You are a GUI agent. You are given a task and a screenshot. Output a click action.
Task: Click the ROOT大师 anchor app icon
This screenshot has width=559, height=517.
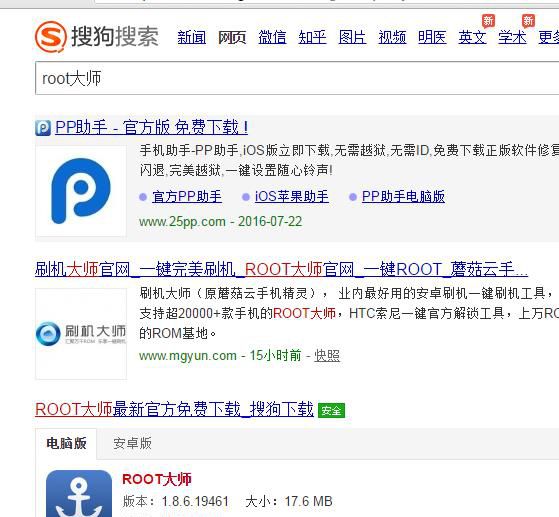pyautogui.click(x=79, y=493)
